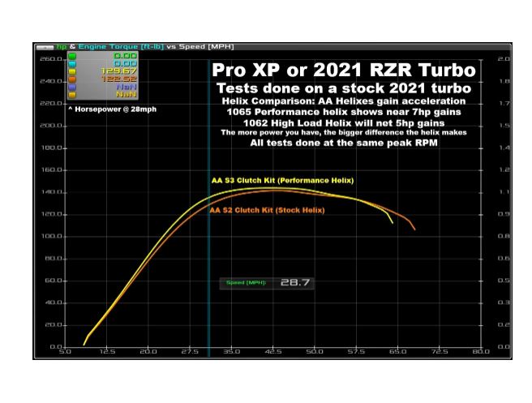The height and width of the screenshot is (403, 532).
Task: Toggle the yellow series swatch beside 129.67
Action: coord(73,72)
